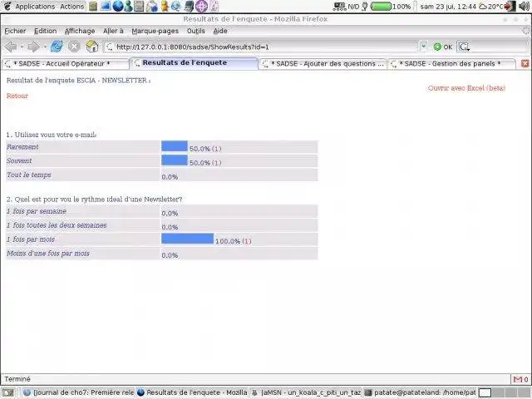Open the search engine selector dropdown
The height and width of the screenshot is (399, 532).
465,47
